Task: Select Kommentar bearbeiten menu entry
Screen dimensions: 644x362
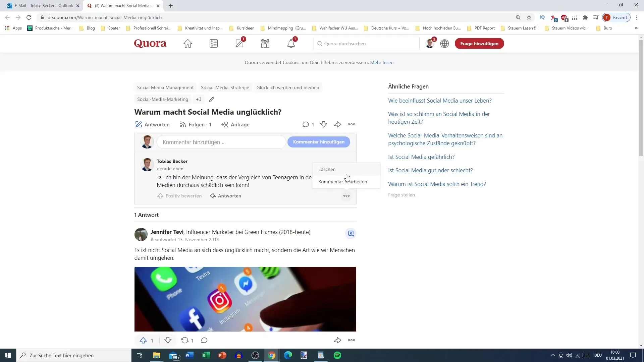Action: [x=346, y=182]
